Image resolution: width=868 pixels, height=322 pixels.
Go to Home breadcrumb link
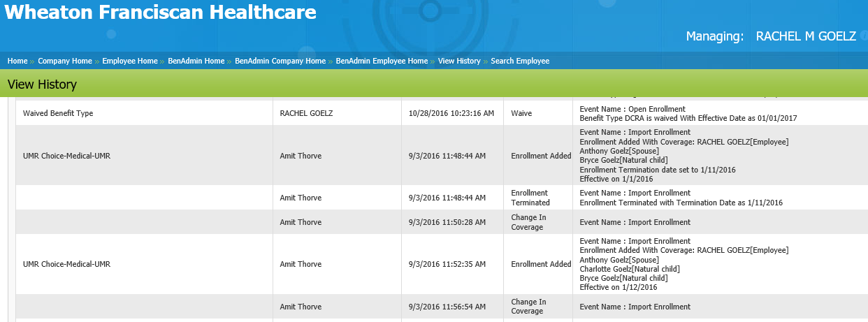point(17,61)
